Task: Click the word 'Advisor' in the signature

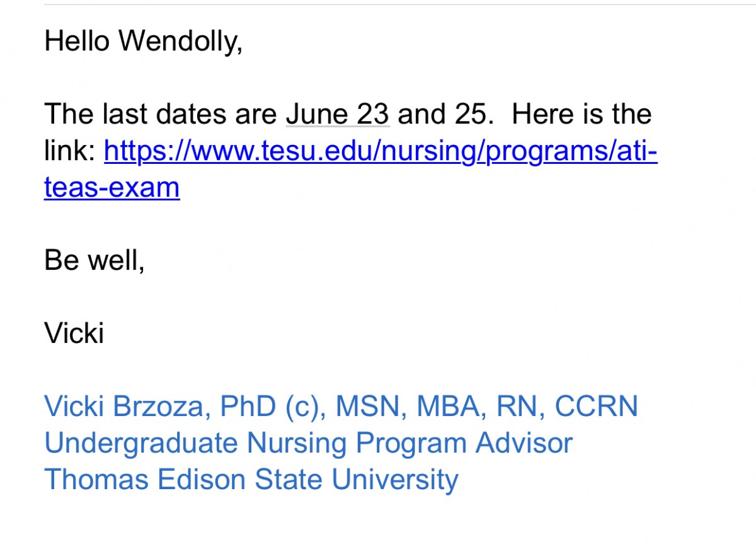Action: [x=524, y=443]
